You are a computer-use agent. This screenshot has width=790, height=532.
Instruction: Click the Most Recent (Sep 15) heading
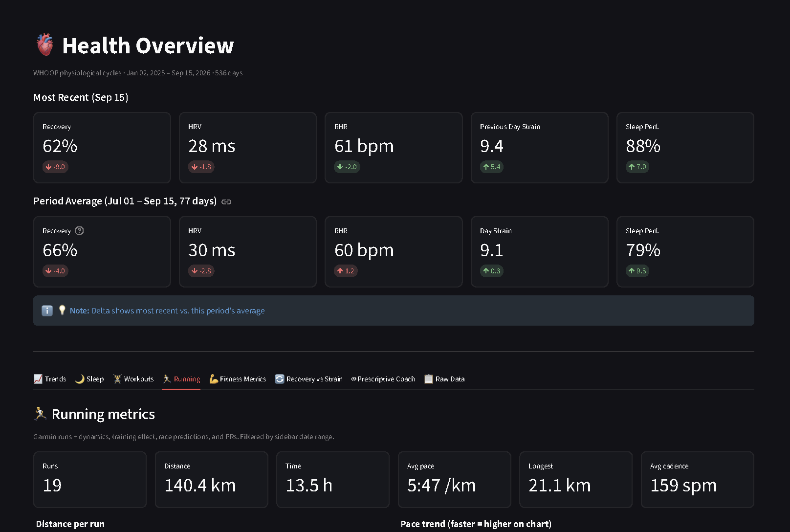[x=81, y=97]
